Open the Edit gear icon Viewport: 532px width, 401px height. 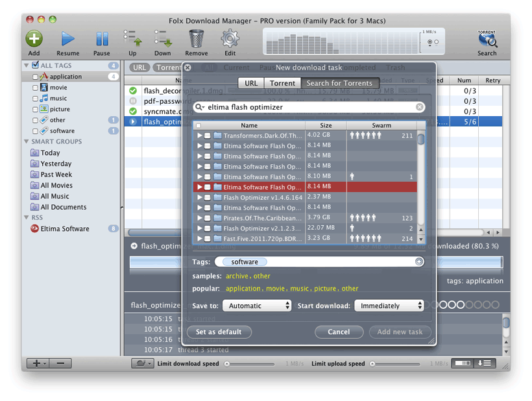(x=230, y=38)
